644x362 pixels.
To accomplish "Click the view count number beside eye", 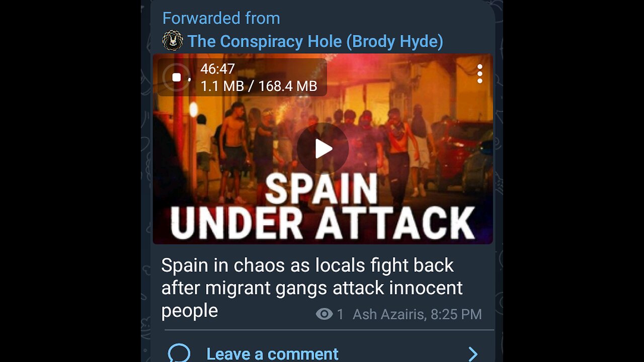I will (340, 315).
